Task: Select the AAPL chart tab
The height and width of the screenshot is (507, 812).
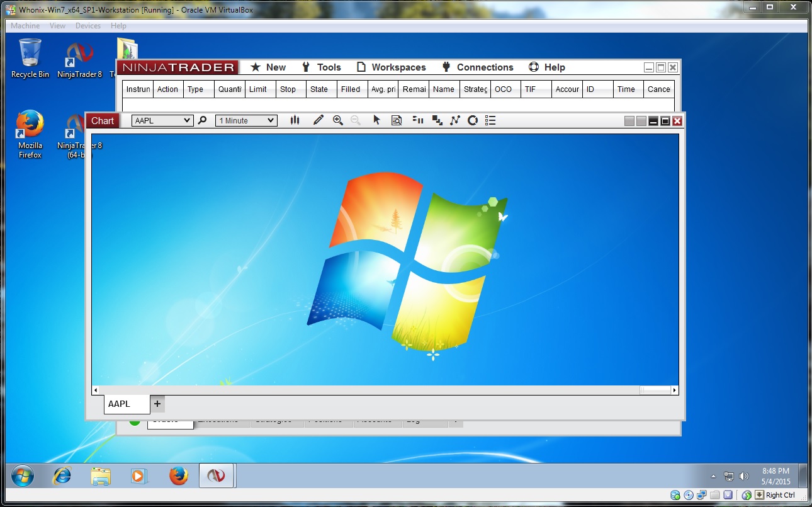Action: point(127,404)
